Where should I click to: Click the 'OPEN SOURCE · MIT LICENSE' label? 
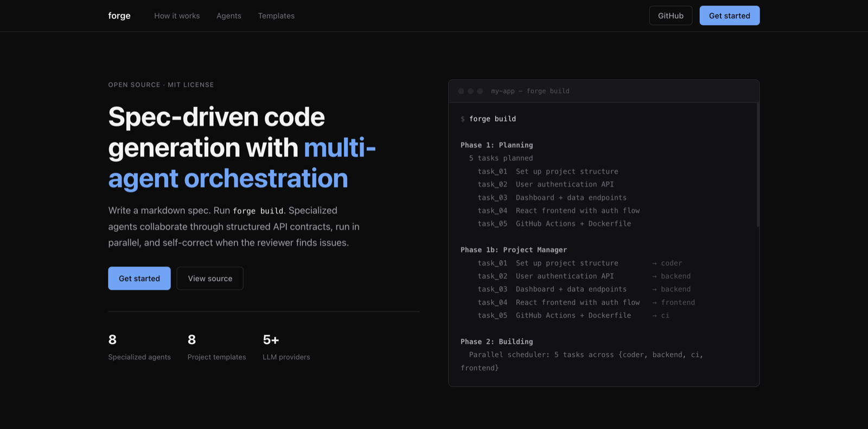coord(161,85)
